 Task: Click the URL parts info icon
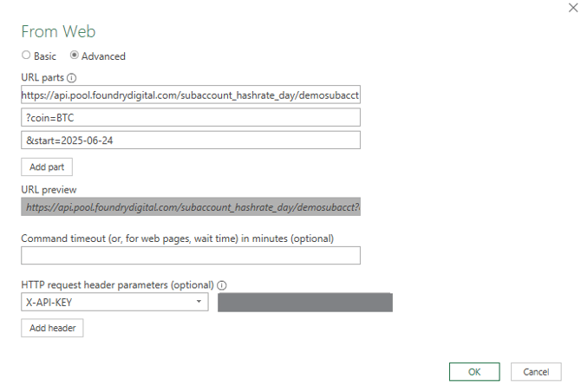pyautogui.click(x=71, y=78)
